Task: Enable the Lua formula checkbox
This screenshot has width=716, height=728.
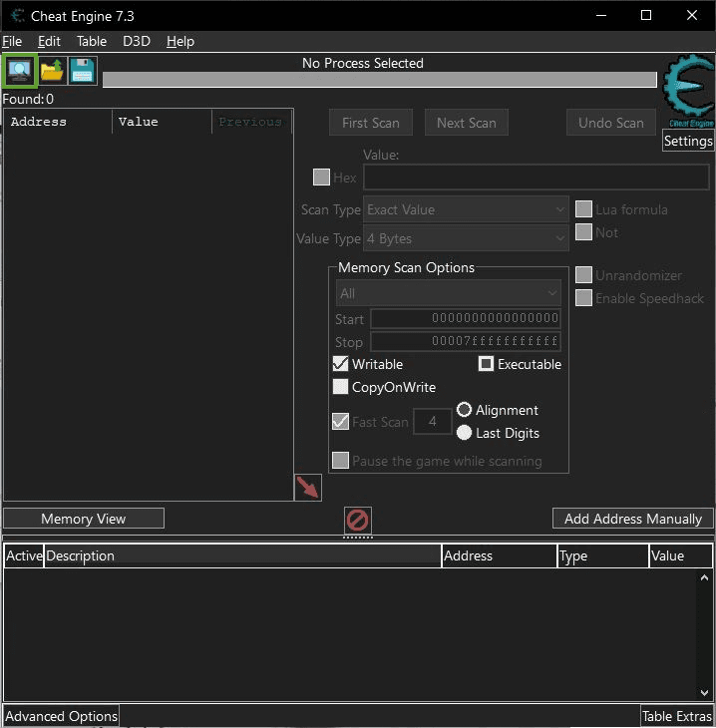Action: point(583,209)
